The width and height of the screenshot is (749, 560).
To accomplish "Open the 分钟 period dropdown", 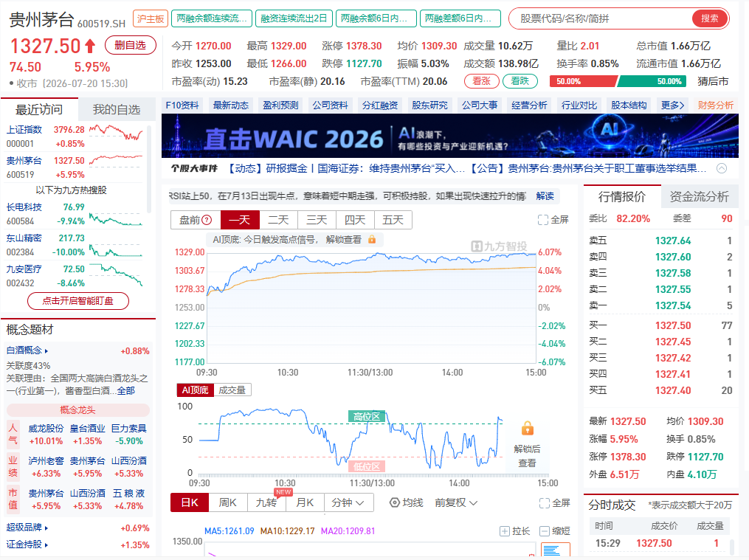I will (x=348, y=502).
